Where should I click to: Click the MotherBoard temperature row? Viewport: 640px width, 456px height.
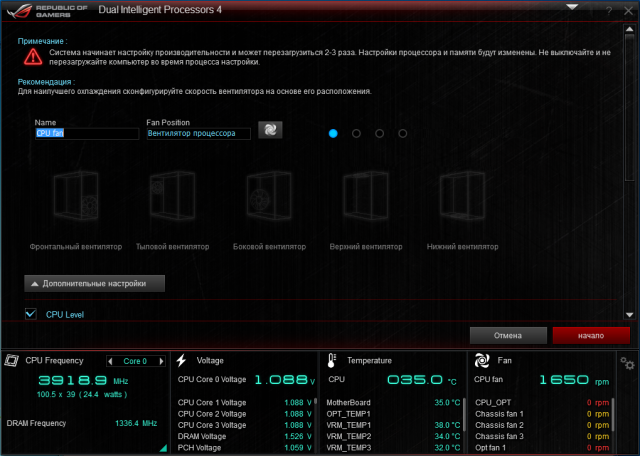click(x=393, y=403)
